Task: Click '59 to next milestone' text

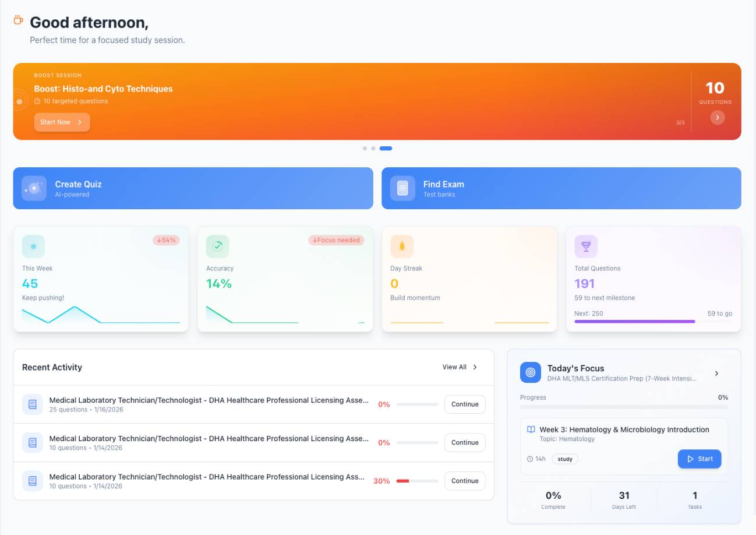Action: click(x=605, y=298)
